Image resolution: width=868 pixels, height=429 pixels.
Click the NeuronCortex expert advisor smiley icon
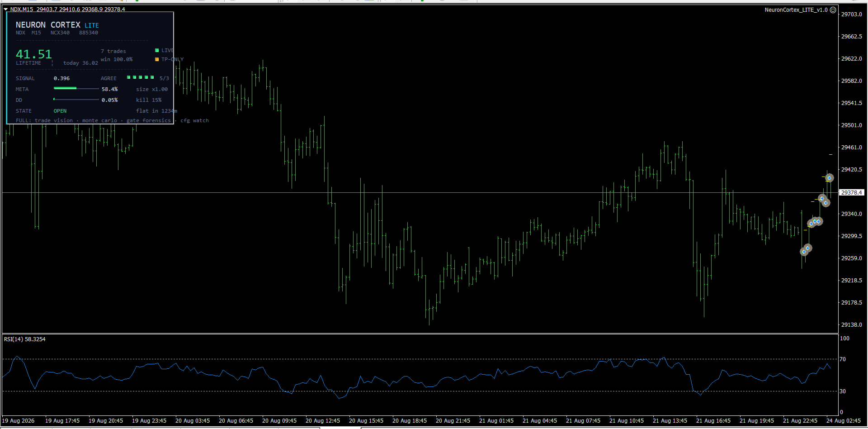(x=833, y=10)
